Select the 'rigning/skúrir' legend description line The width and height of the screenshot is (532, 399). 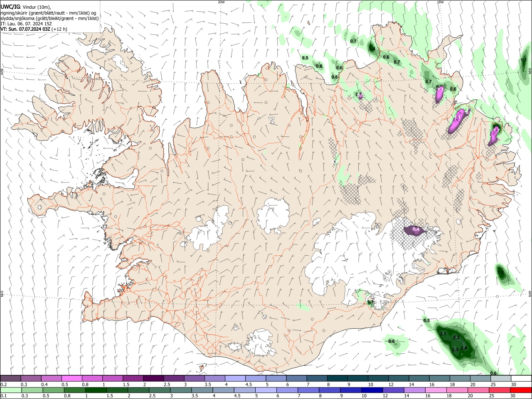coord(49,12)
